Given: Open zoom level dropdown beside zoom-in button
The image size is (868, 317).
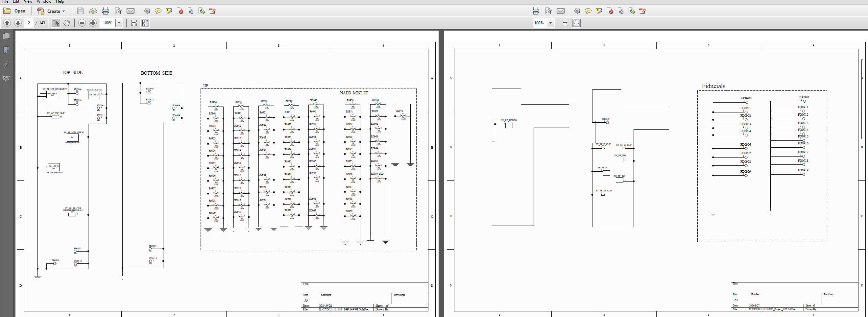Looking at the screenshot, I should [119, 23].
